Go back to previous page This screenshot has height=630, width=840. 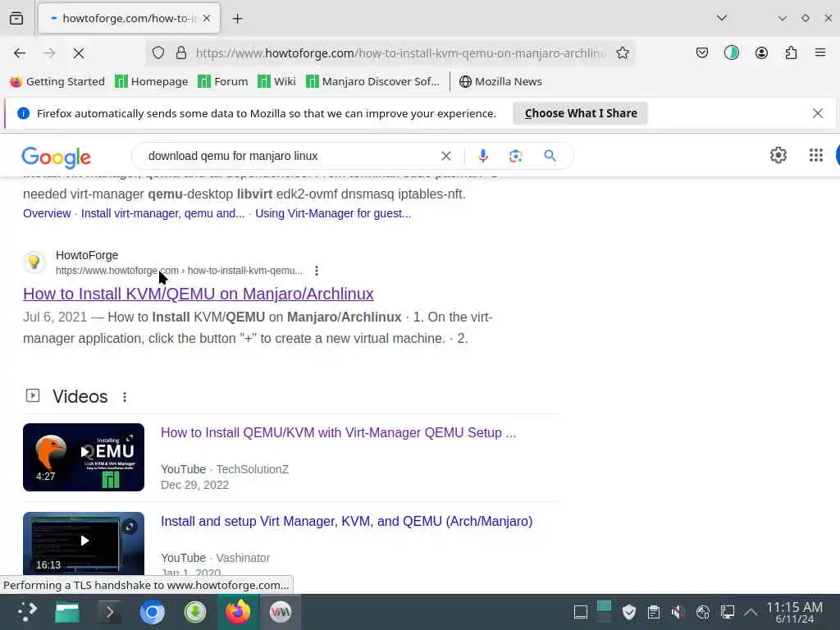20,53
